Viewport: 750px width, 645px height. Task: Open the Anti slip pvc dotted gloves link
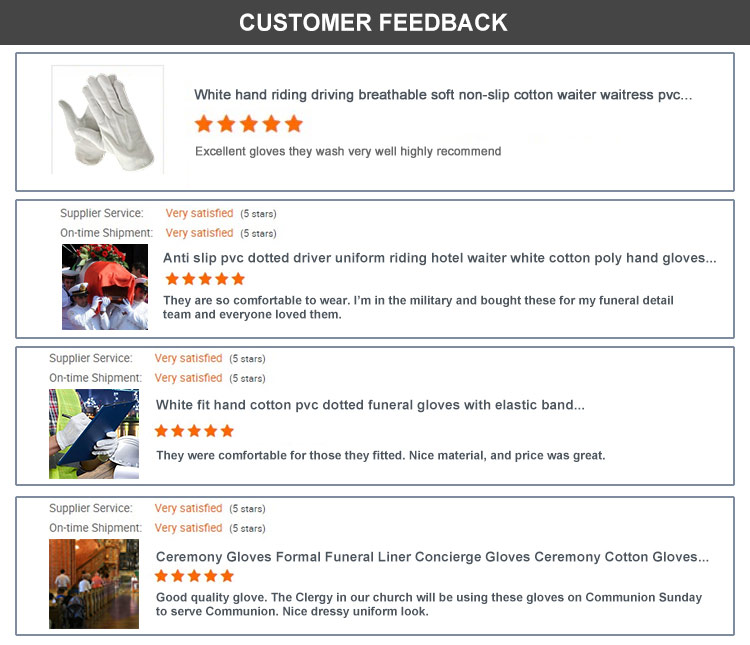[x=439, y=258]
